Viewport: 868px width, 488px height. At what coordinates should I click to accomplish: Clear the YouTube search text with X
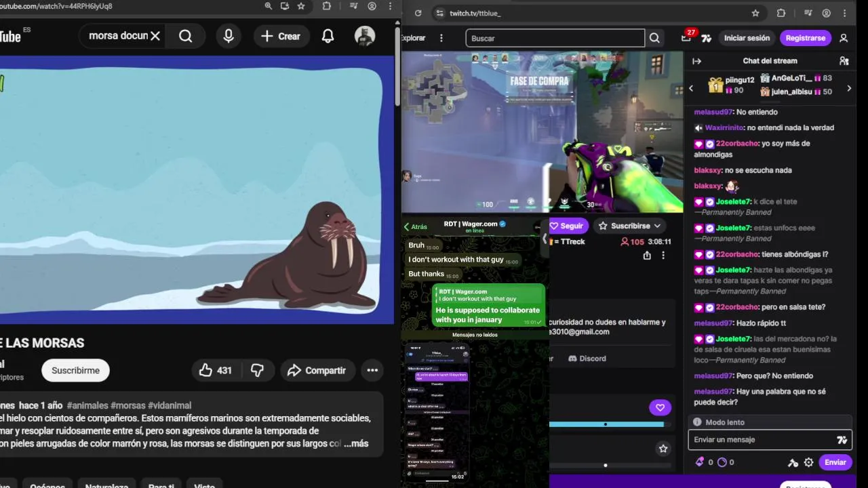tap(155, 36)
